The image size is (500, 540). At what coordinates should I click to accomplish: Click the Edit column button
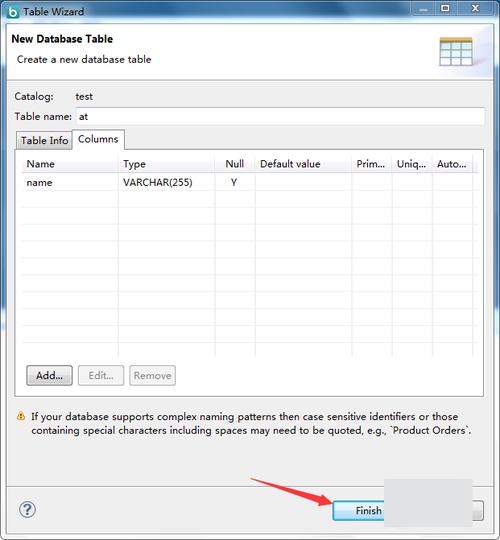101,375
